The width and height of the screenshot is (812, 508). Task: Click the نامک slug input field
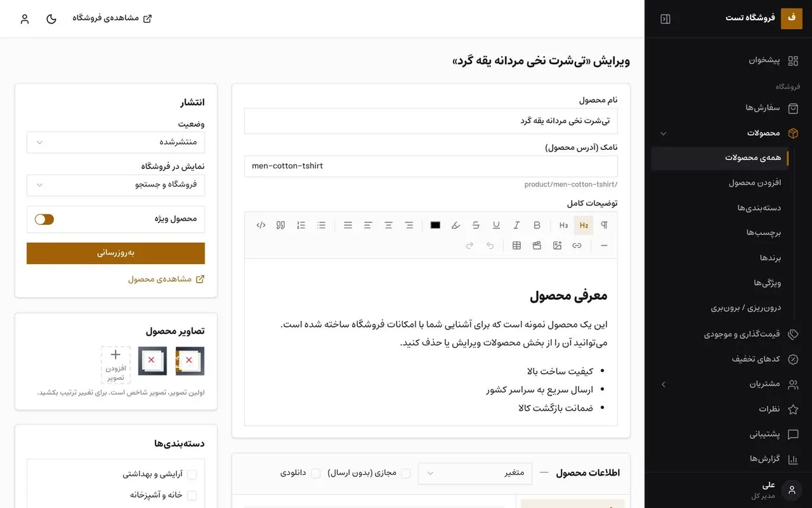pyautogui.click(x=431, y=166)
